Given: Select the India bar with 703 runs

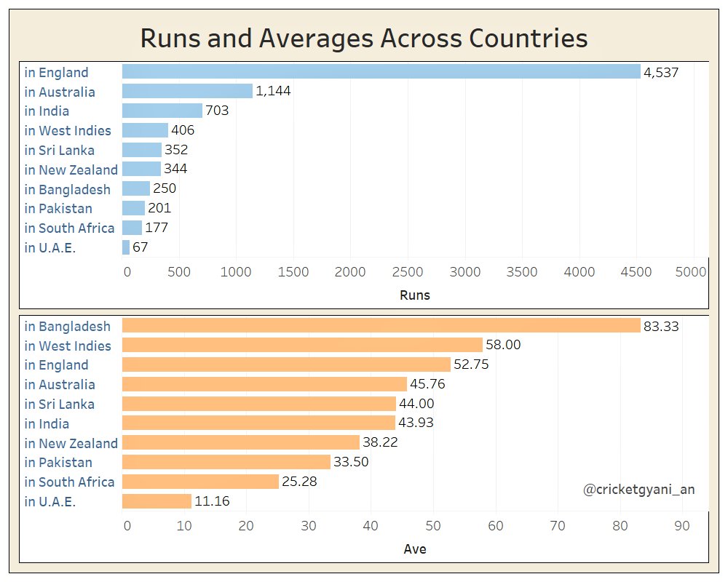Looking at the screenshot, I should [160, 111].
